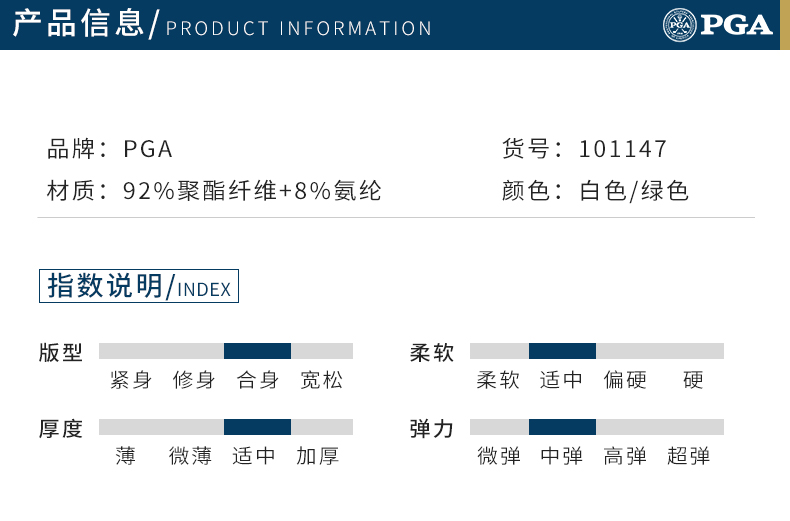Click the PGA logo emblem
790x521 pixels.
[x=680, y=25]
